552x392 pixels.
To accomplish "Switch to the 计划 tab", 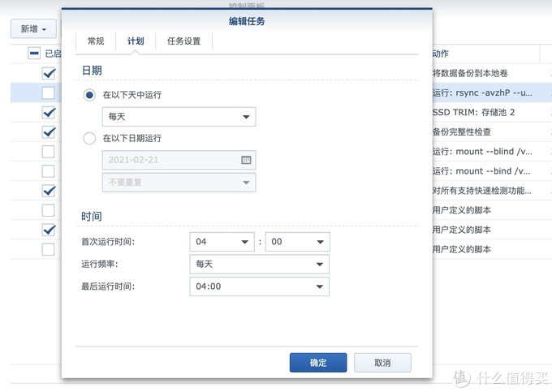I will pyautogui.click(x=136, y=41).
